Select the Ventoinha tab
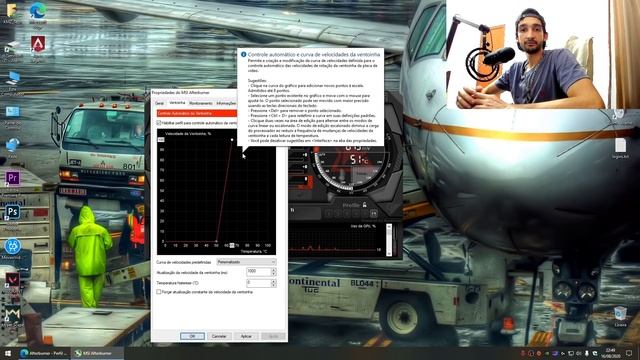Screen dimensions: 640x360 pyautogui.click(x=177, y=103)
